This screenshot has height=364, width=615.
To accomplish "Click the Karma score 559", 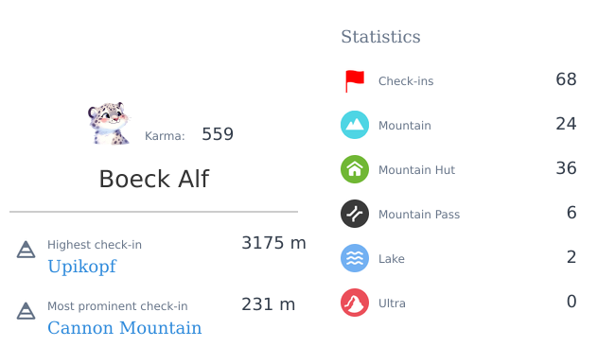I will coord(218,134).
